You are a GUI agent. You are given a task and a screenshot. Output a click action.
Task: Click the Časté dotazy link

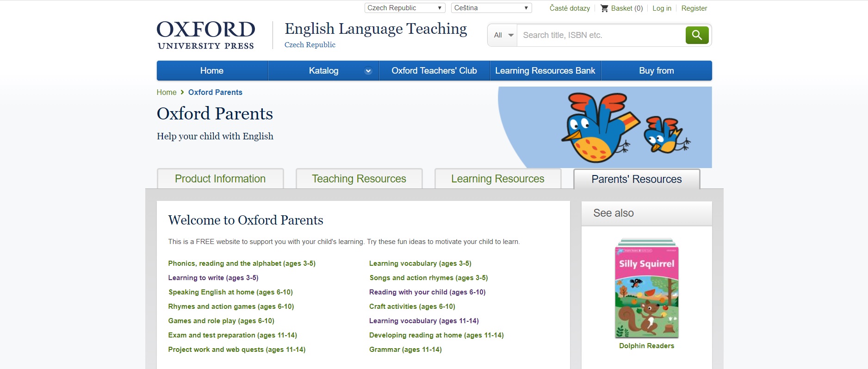tap(570, 8)
